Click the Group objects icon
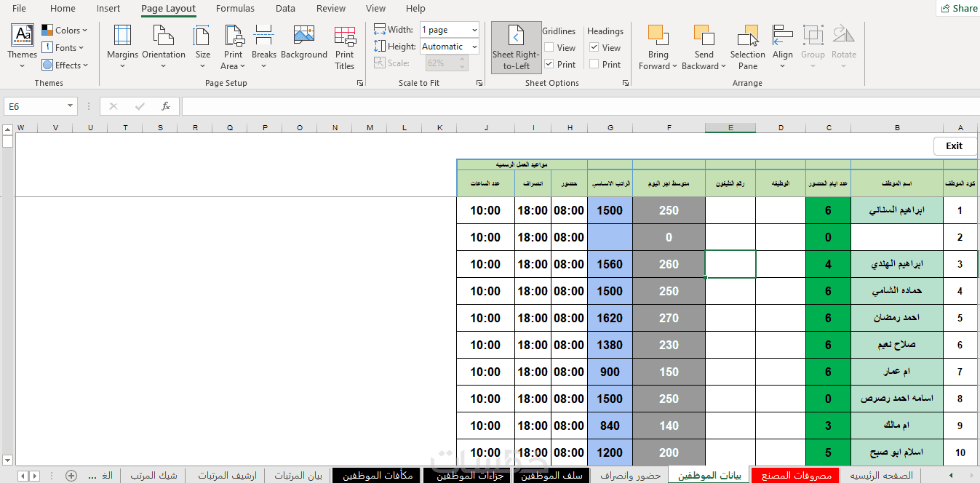 click(x=813, y=35)
